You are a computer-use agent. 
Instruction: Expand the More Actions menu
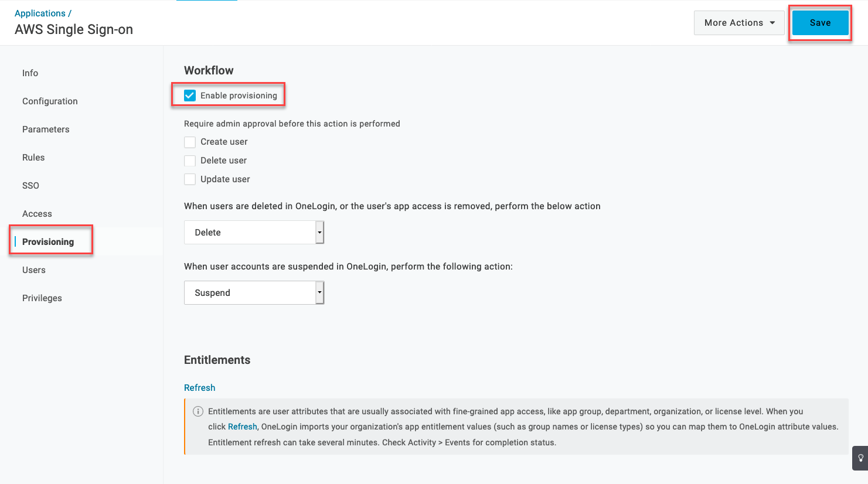click(738, 22)
